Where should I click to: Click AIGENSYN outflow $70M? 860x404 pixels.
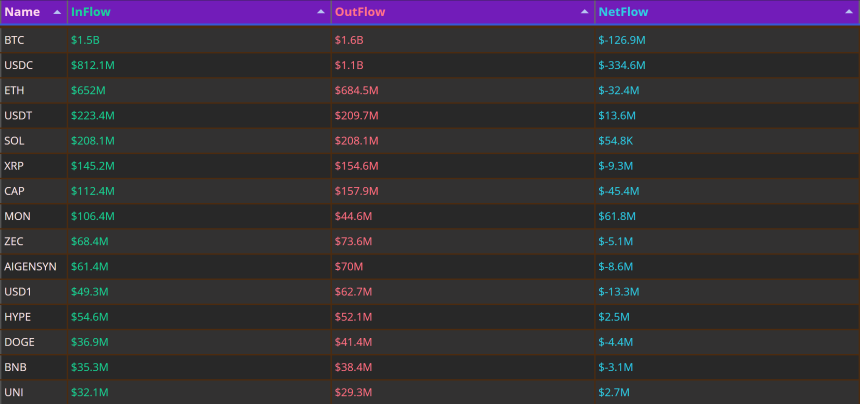pyautogui.click(x=349, y=267)
